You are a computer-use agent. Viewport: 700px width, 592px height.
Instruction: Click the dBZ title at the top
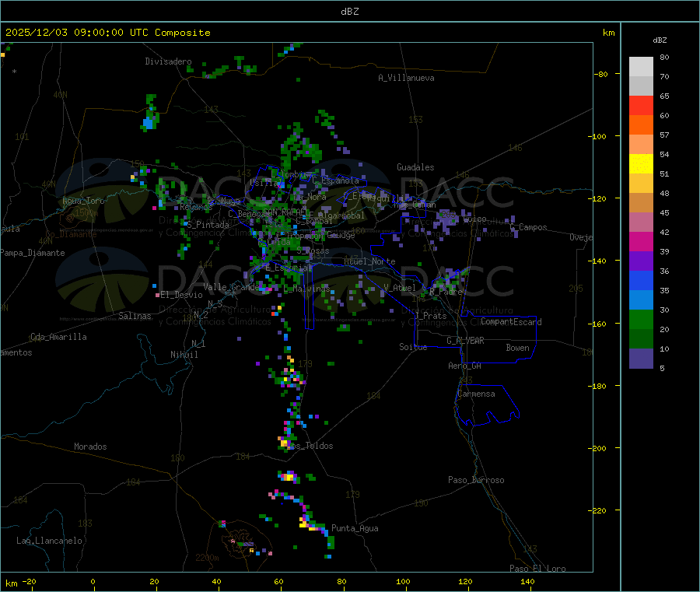(349, 12)
